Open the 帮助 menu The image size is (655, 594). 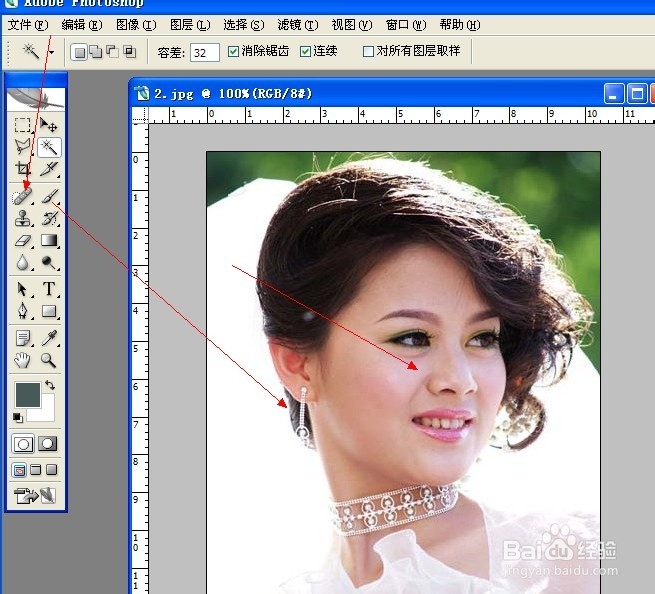click(460, 25)
